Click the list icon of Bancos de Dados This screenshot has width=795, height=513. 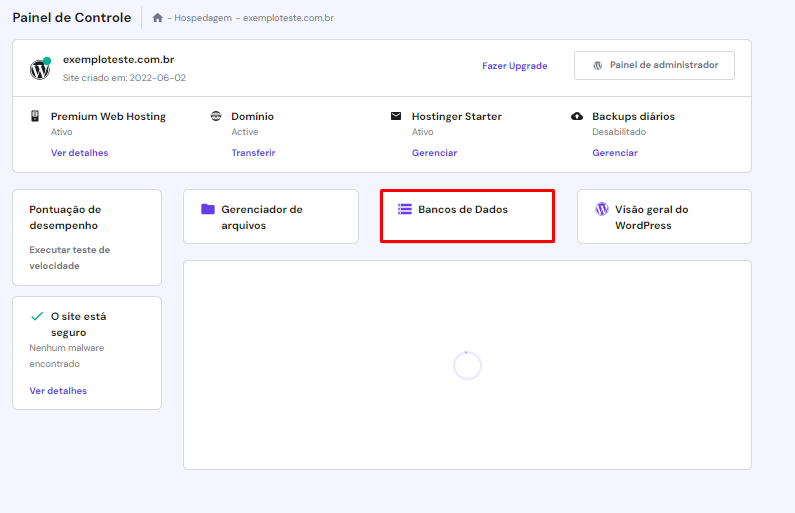pos(405,209)
